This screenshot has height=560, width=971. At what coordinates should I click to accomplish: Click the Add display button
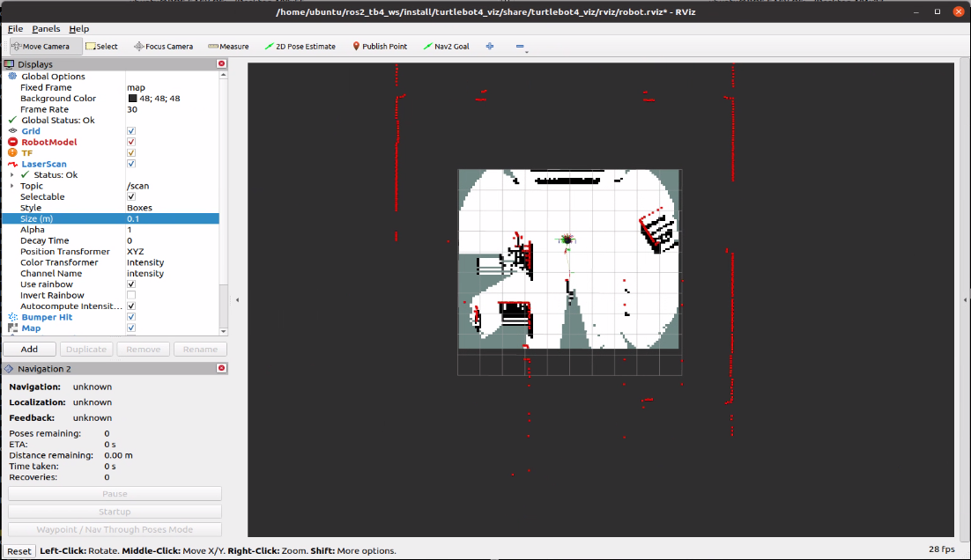coord(29,350)
